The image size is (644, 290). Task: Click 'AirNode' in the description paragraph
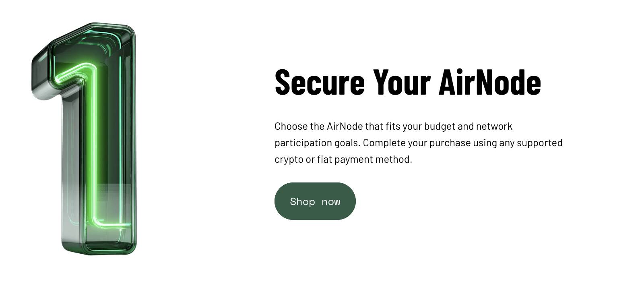(x=345, y=126)
